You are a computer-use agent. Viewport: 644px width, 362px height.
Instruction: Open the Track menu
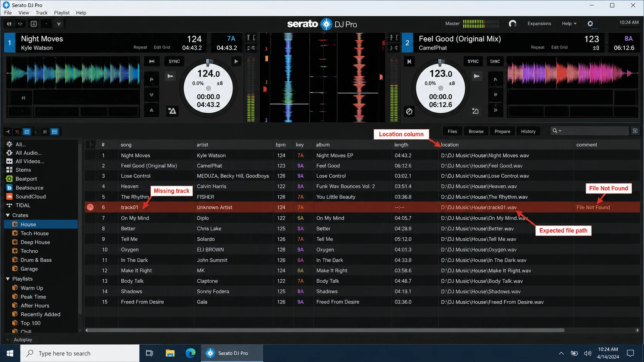tap(41, 13)
